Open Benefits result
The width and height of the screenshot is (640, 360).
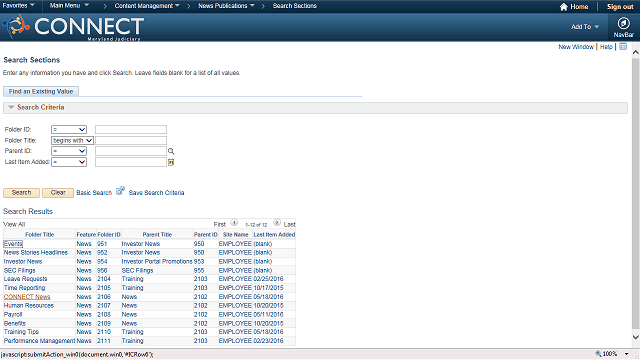click(x=15, y=323)
